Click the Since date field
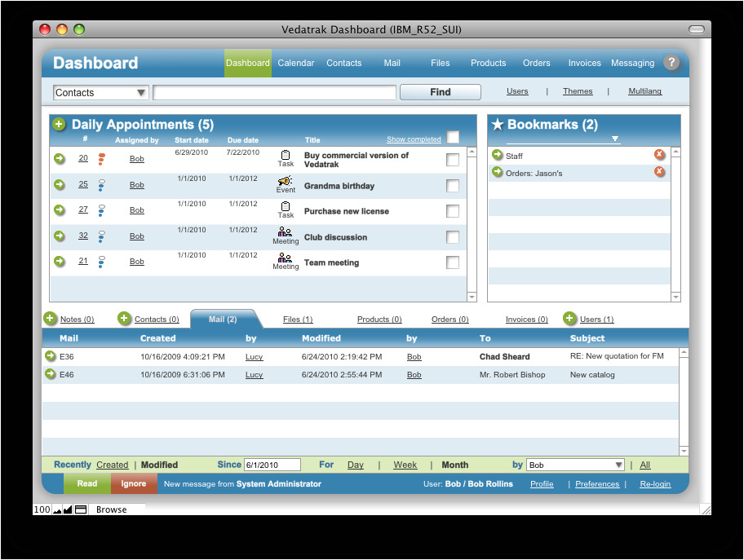The image size is (744, 560). coord(272,465)
